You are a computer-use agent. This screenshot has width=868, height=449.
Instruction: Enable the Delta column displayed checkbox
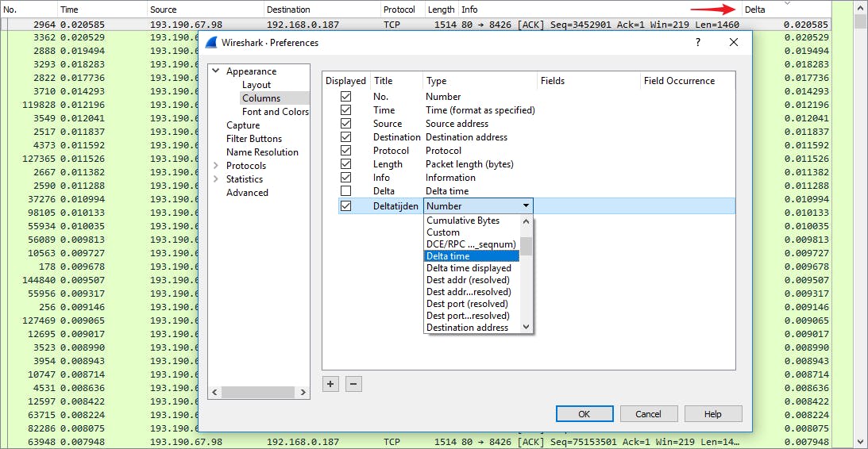tap(346, 190)
